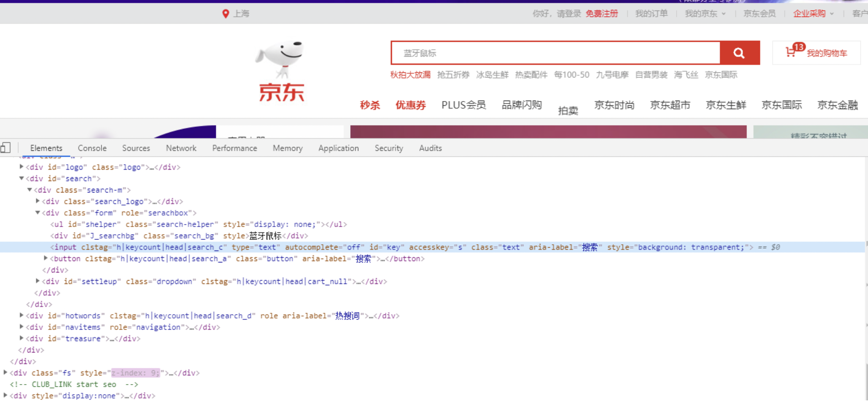Select the ul id="shelper" element row
Viewport: 868px width, 409px height.
pyautogui.click(x=199, y=224)
